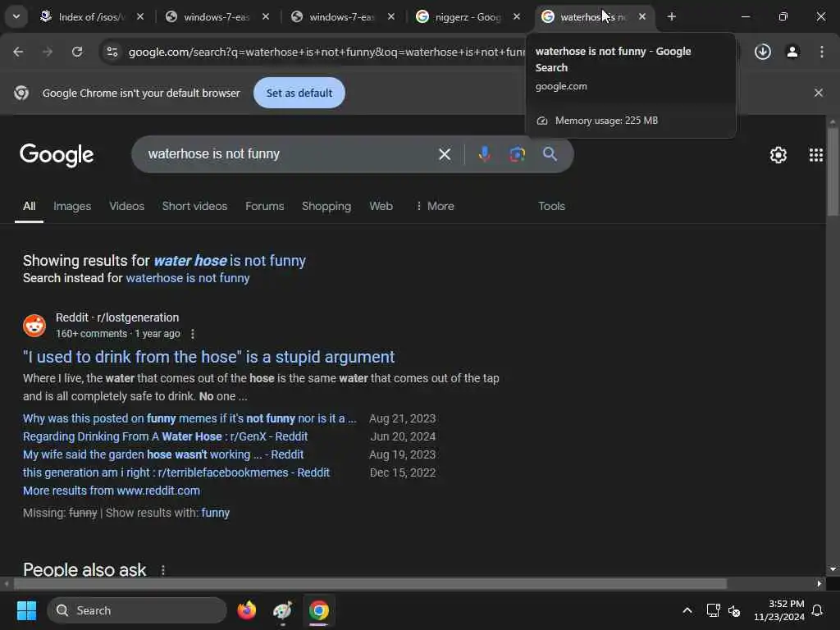Viewport: 840px width, 630px height.
Task: Click the Google logo
Action: tap(57, 155)
